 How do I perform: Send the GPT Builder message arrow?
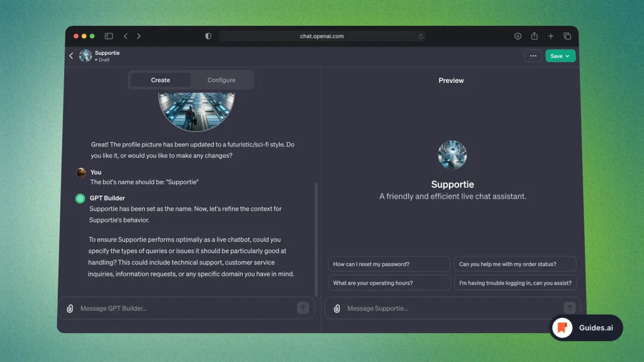(303, 308)
